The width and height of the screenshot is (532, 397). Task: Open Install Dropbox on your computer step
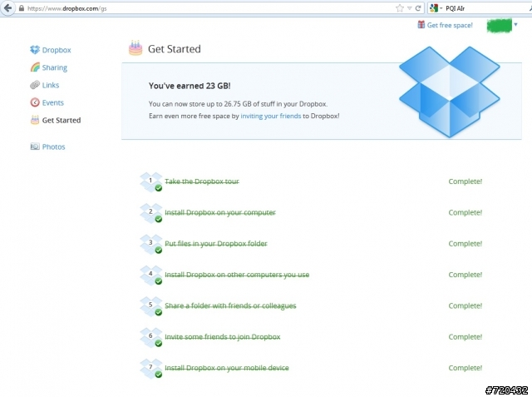(220, 212)
